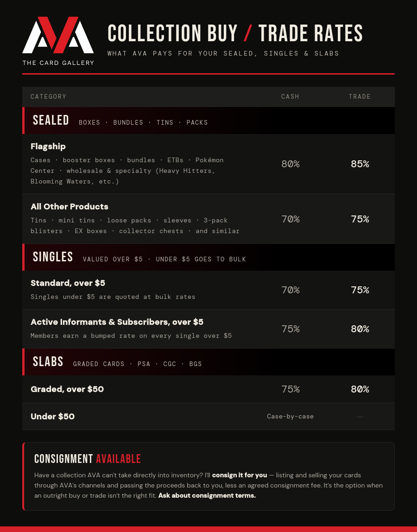Click the Case-by-case value for Under $50
This screenshot has width=417, height=532.
290,416
